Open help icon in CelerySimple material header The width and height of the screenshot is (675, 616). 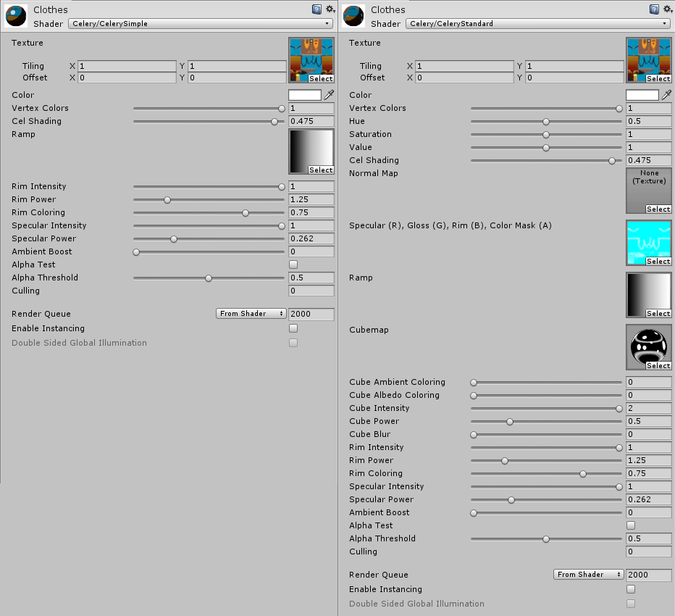(x=316, y=9)
